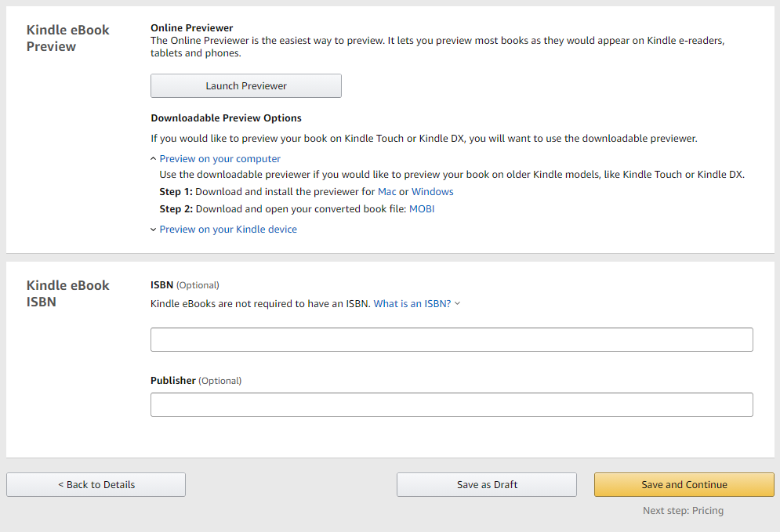
Task: Download the converted MOBI file
Action: [x=422, y=209]
